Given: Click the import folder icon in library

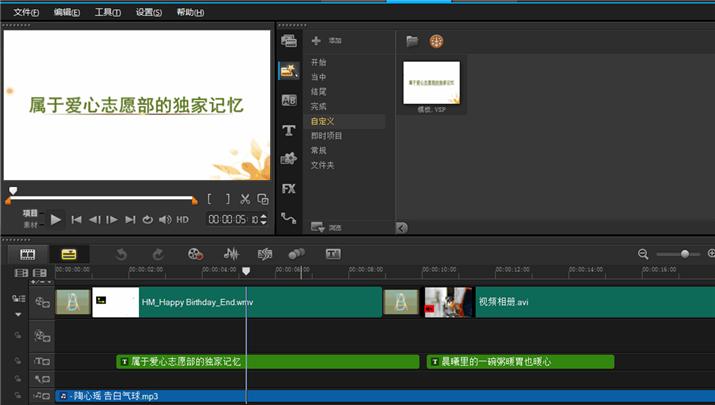Looking at the screenshot, I should pos(412,41).
